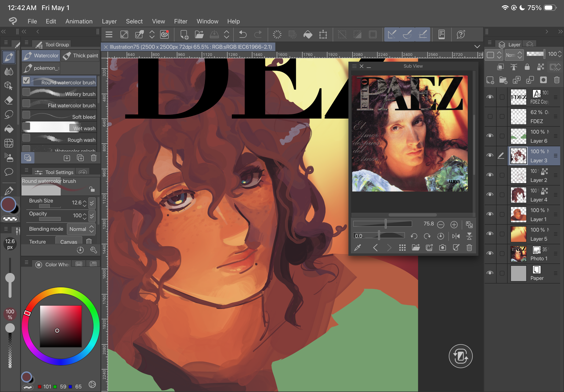564x392 pixels.
Task: Open the Filter menu
Action: (180, 21)
